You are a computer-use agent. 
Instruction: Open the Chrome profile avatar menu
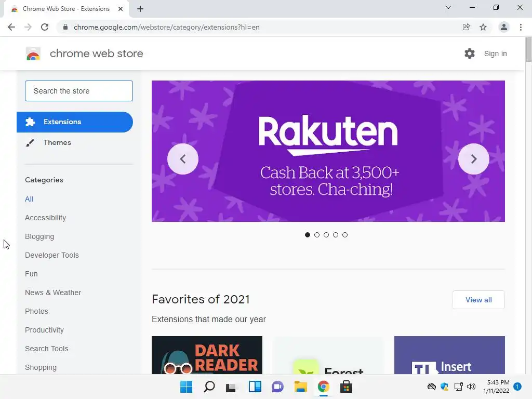click(x=504, y=27)
